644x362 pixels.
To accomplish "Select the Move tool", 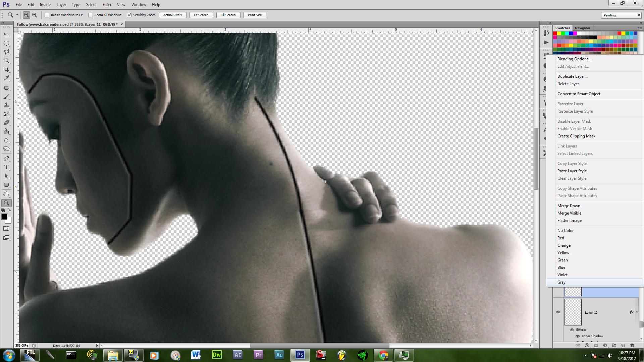I will point(6,35).
